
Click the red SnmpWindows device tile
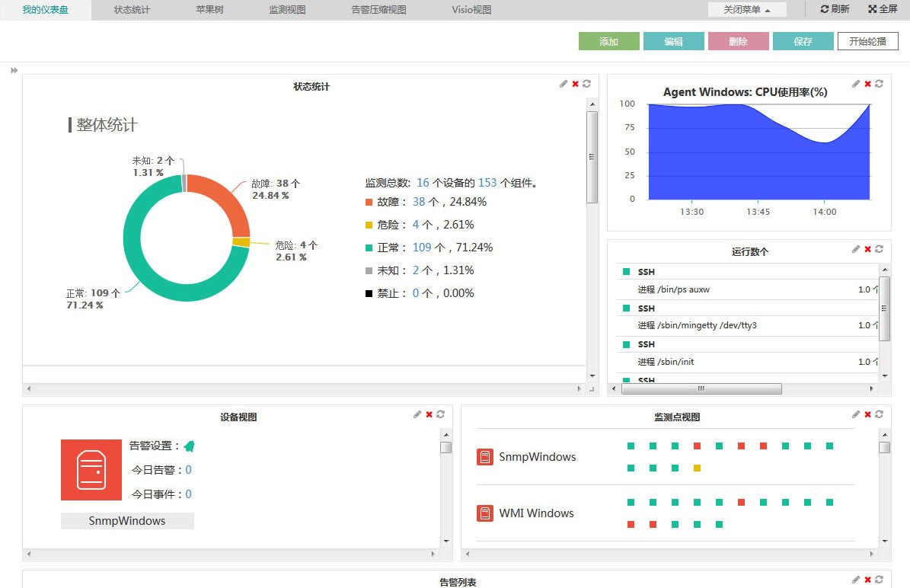(x=91, y=470)
